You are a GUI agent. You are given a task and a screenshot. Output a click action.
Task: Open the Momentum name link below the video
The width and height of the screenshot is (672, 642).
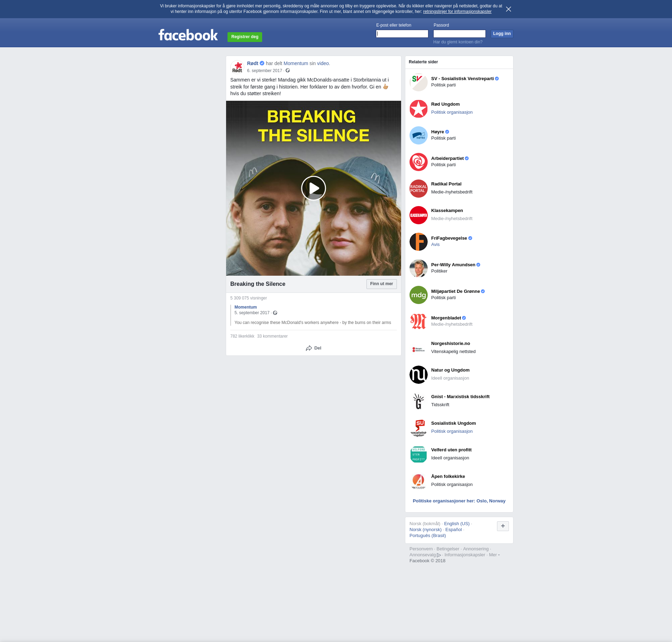click(x=246, y=307)
